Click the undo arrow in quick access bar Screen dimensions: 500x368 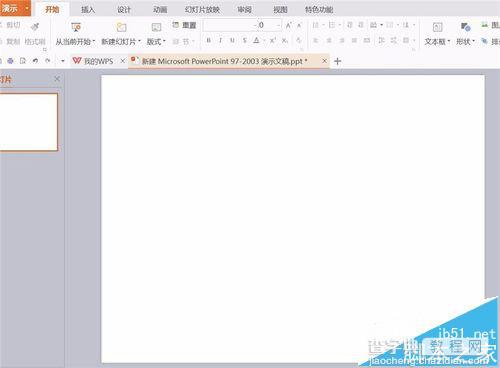pyautogui.click(x=35, y=61)
